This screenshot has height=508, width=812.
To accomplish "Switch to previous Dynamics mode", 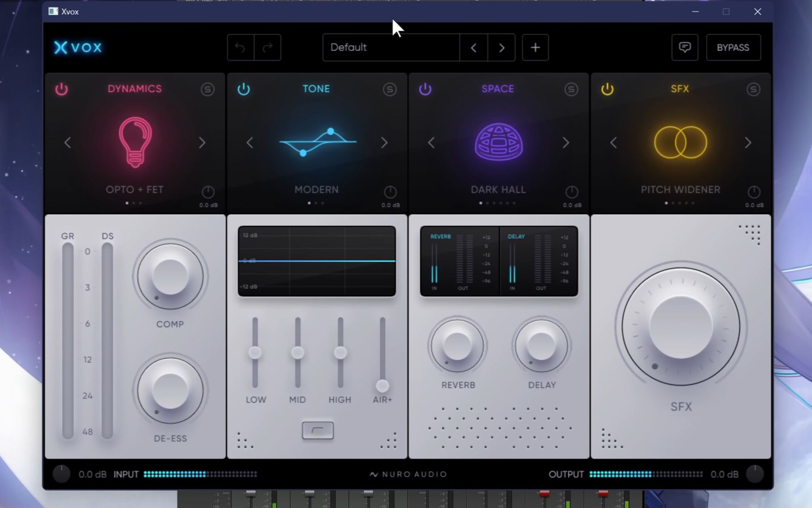I will [x=68, y=143].
